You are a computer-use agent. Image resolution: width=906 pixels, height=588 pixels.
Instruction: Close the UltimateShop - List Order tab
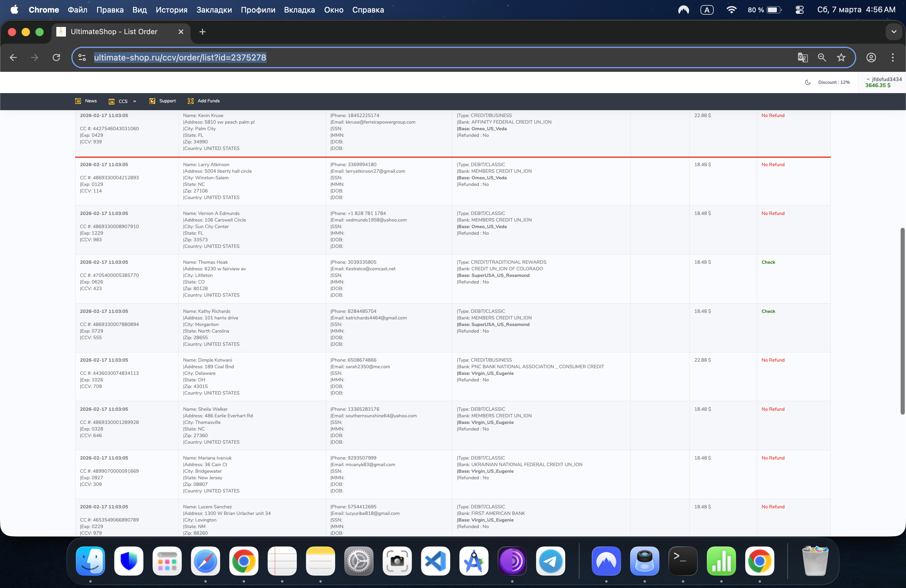(x=181, y=32)
